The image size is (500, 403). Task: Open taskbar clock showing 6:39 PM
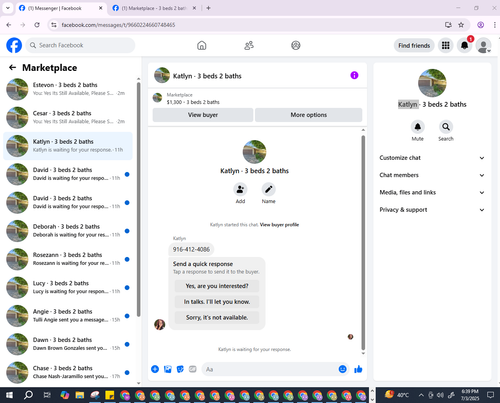470,395
